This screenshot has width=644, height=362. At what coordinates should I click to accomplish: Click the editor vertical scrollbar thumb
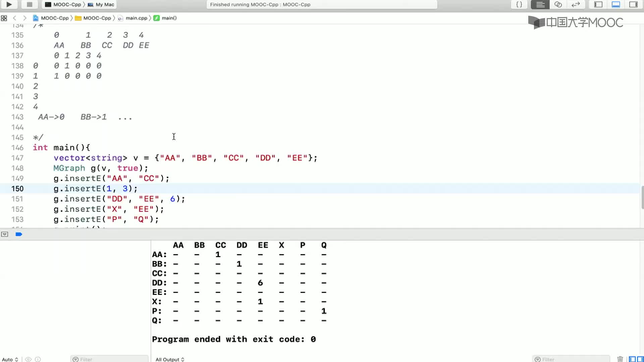(x=642, y=197)
